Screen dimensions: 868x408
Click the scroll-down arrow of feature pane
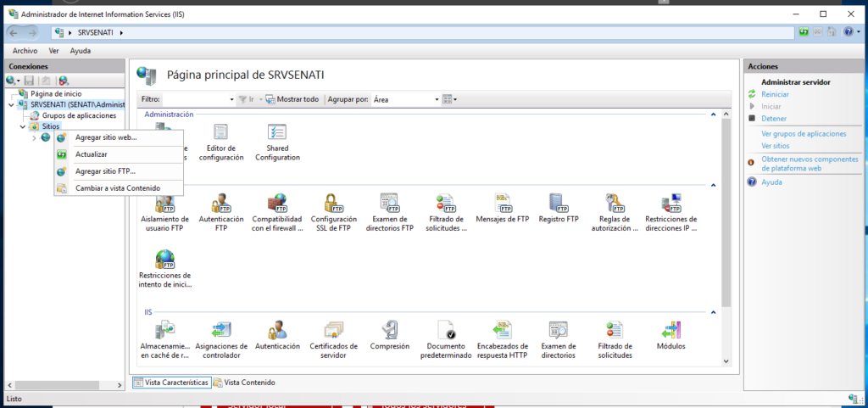726,361
